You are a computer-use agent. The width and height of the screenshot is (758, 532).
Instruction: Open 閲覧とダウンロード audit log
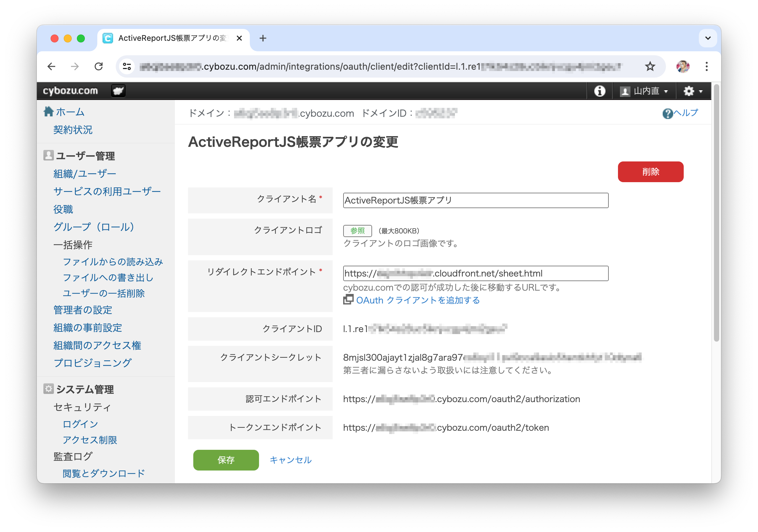point(104,473)
